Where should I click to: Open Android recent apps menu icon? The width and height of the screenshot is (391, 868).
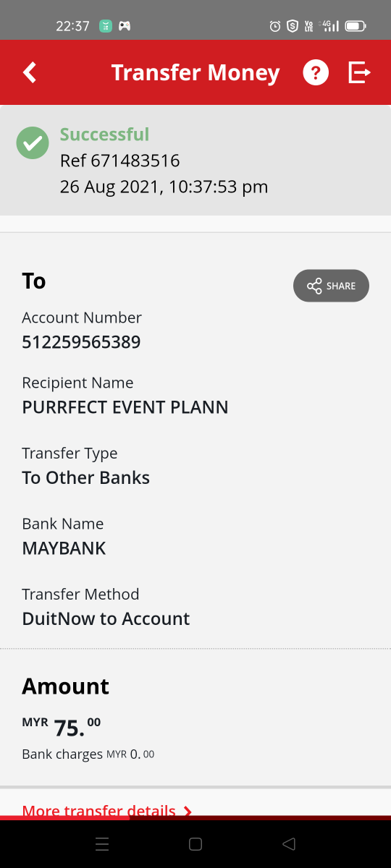tap(102, 843)
